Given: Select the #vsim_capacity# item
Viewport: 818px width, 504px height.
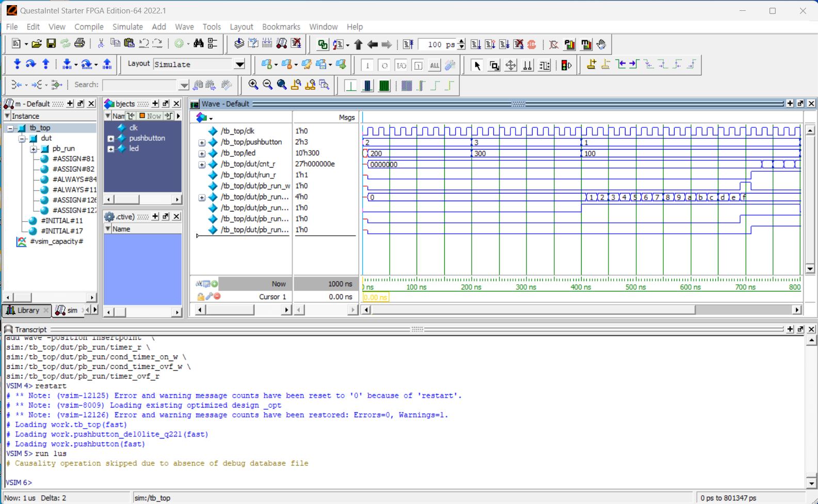Looking at the screenshot, I should tap(56, 241).
